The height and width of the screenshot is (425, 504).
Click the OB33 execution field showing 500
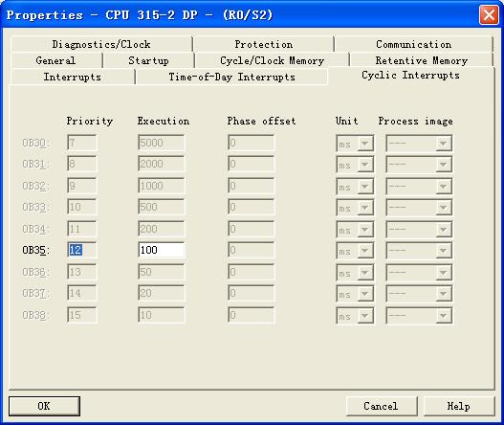pyautogui.click(x=162, y=207)
